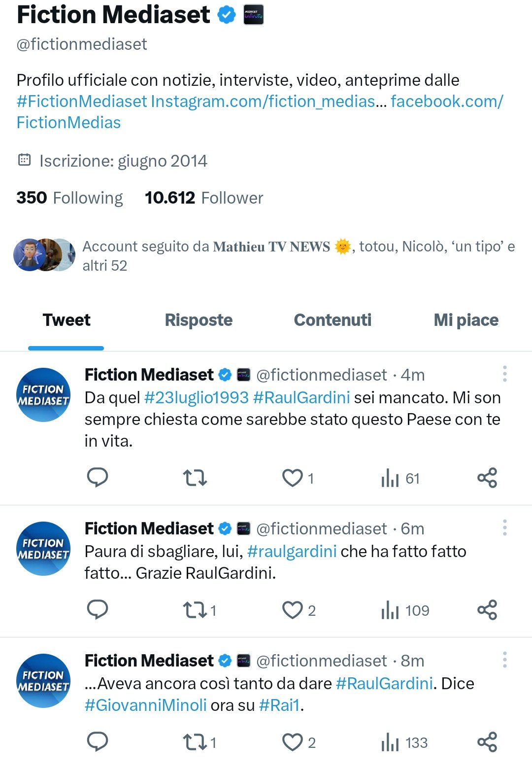The width and height of the screenshot is (532, 773).
Task: Show the 10.612 Follower list
Action: tap(204, 198)
